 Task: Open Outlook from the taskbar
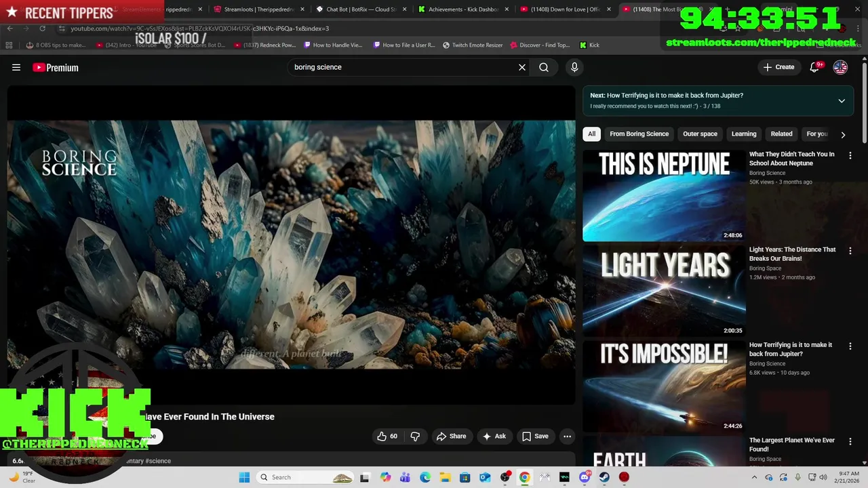485,477
